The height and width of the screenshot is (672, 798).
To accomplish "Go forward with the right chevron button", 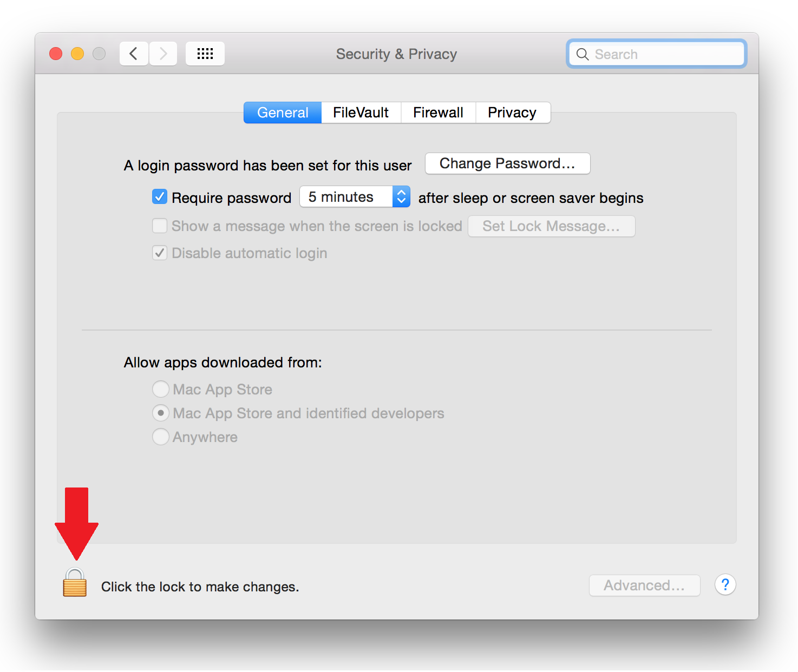I will (x=163, y=54).
